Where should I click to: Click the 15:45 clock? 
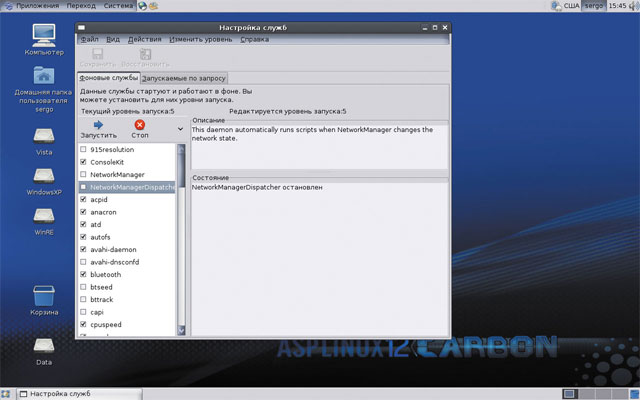coord(617,6)
